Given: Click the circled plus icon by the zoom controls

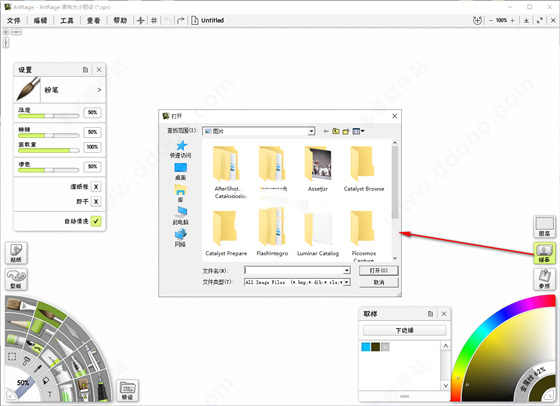Looking at the screenshot, I should coord(477,20).
